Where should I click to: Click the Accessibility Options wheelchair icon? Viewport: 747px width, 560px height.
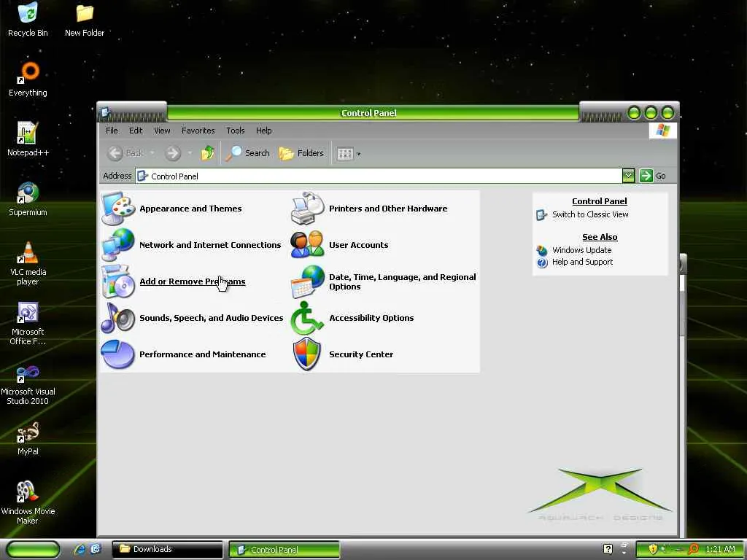(307, 318)
